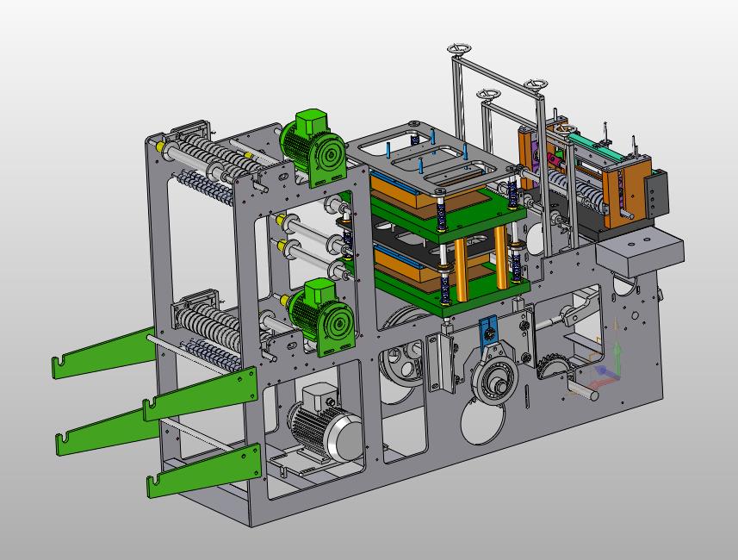The height and width of the screenshot is (560, 738).
Task: Select the lowest green roll-holder arm
Action: tap(204, 470)
